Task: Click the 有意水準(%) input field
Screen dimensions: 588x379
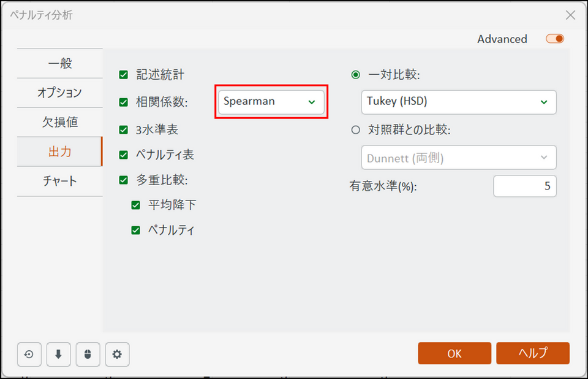Action: 524,186
